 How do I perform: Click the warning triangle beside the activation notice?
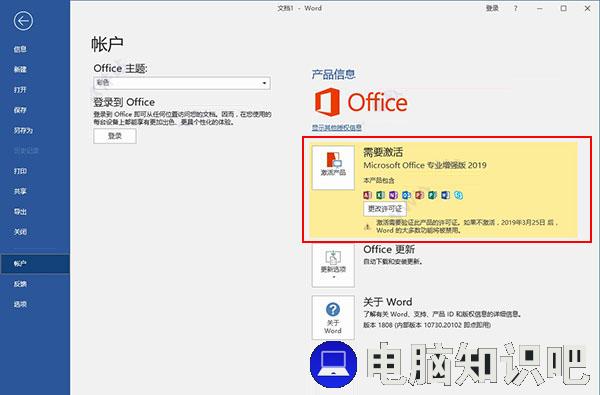point(367,227)
